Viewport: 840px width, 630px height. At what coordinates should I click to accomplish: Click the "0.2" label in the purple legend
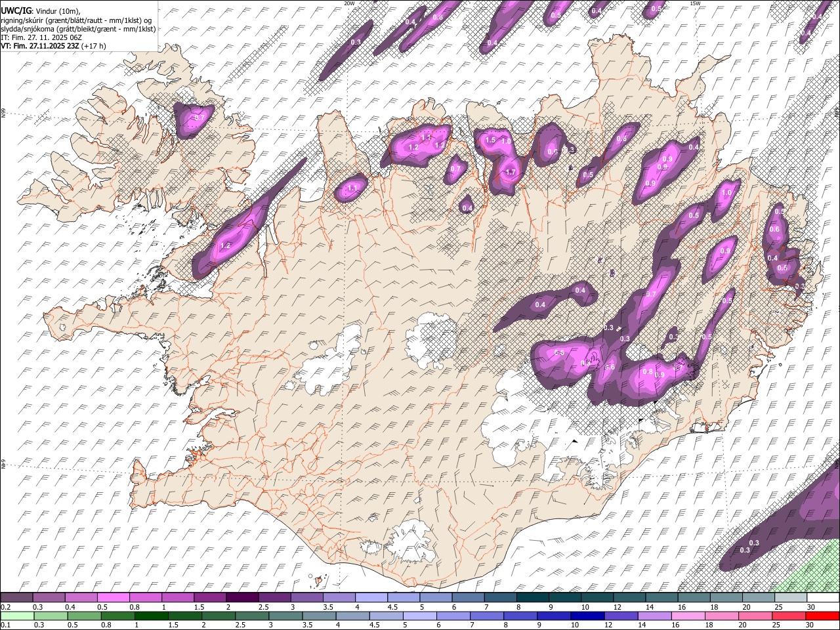click(5, 606)
